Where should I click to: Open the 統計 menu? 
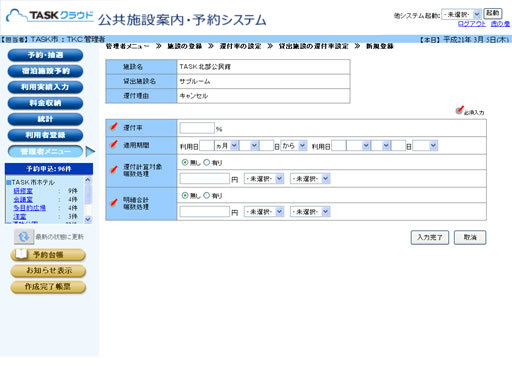coord(45,119)
